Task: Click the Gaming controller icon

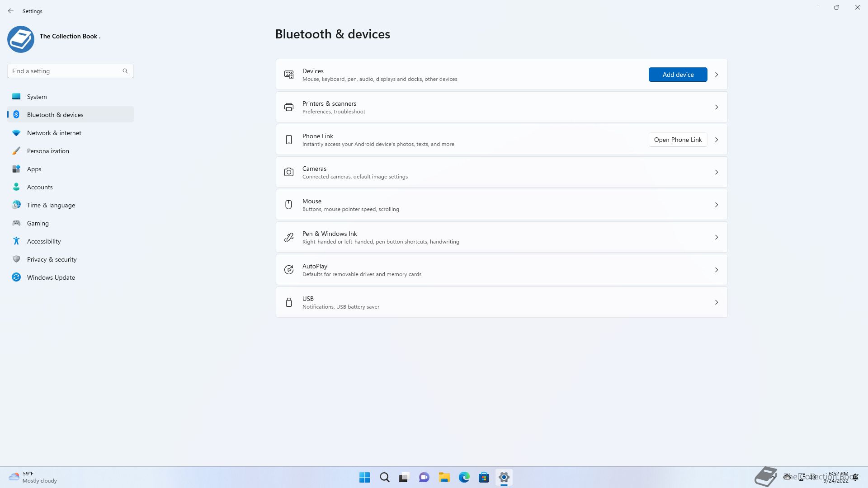Action: (16, 223)
